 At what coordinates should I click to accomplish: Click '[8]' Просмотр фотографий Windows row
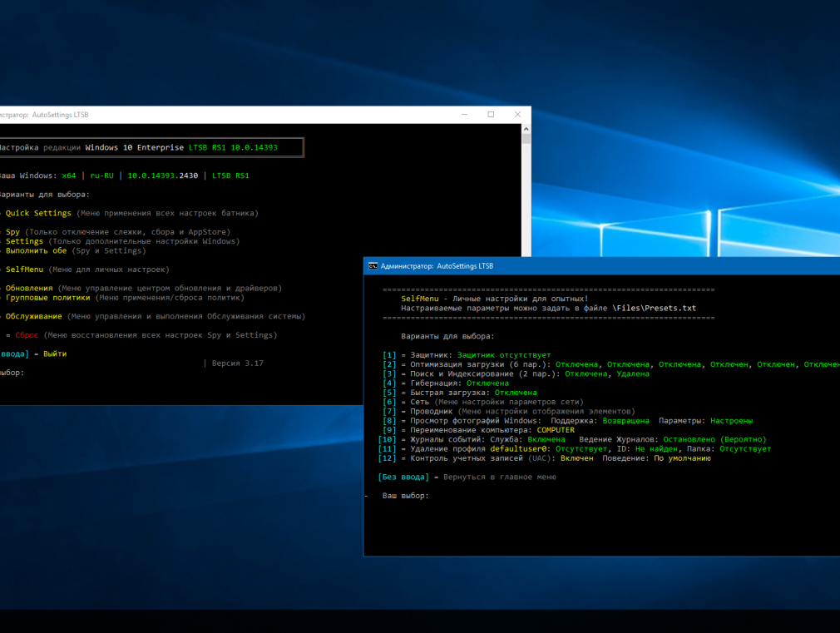(568, 421)
